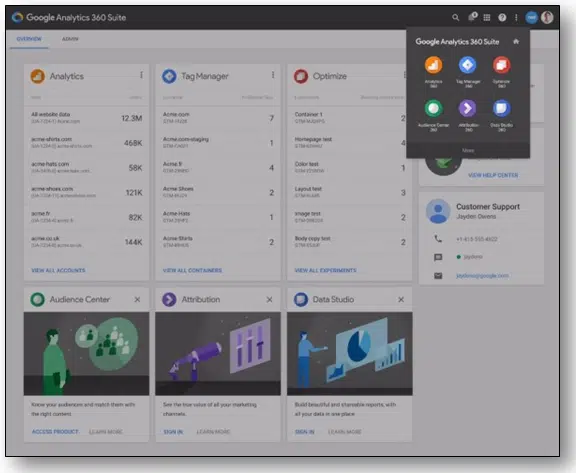This screenshot has width=576, height=473.
Task: Click the Tag Manager card blue icon
Action: point(169,76)
